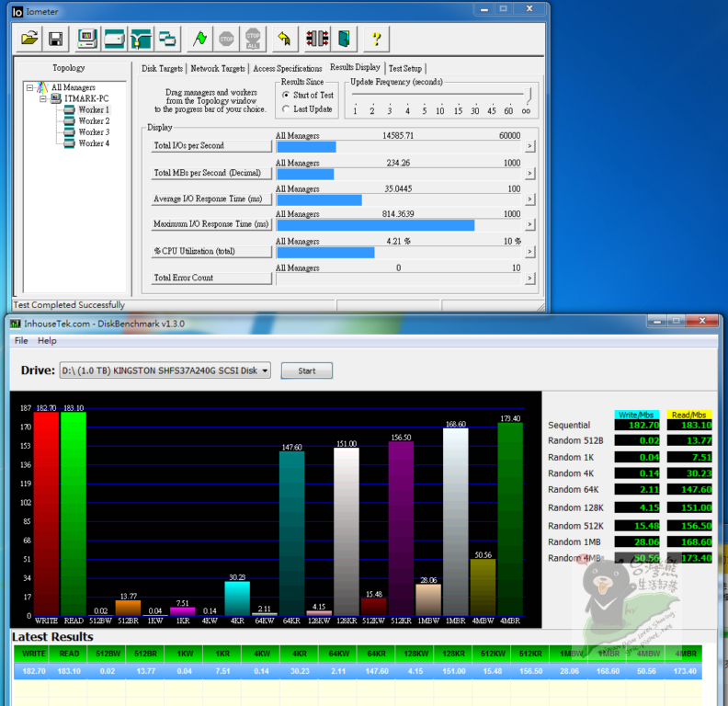Screen dimensions: 728x706
Task: Select Worker 3 in Topology tree
Action: (94, 131)
